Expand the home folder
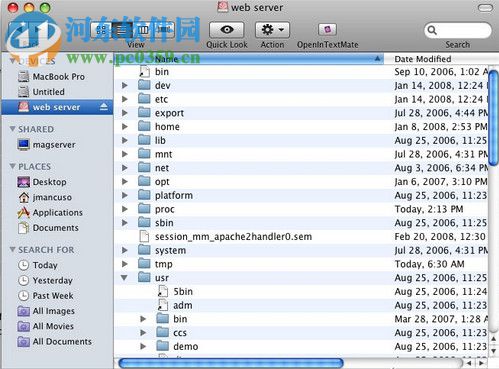The image size is (499, 369). pos(125,127)
